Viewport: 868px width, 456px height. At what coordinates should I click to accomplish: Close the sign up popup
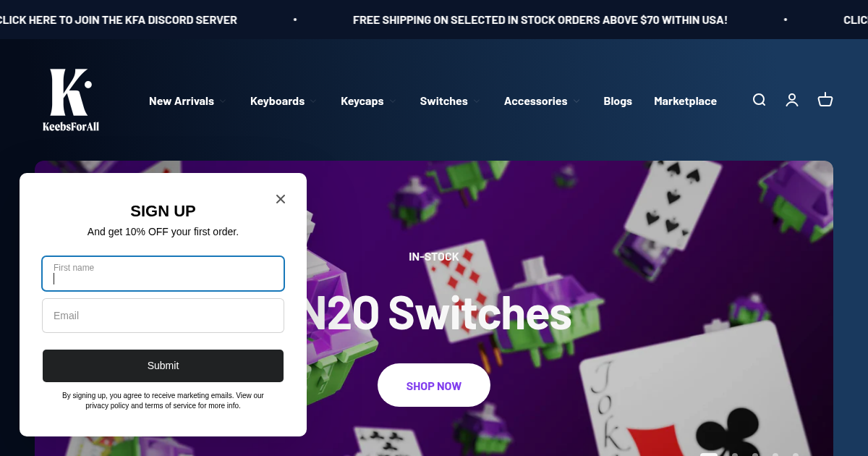click(281, 199)
